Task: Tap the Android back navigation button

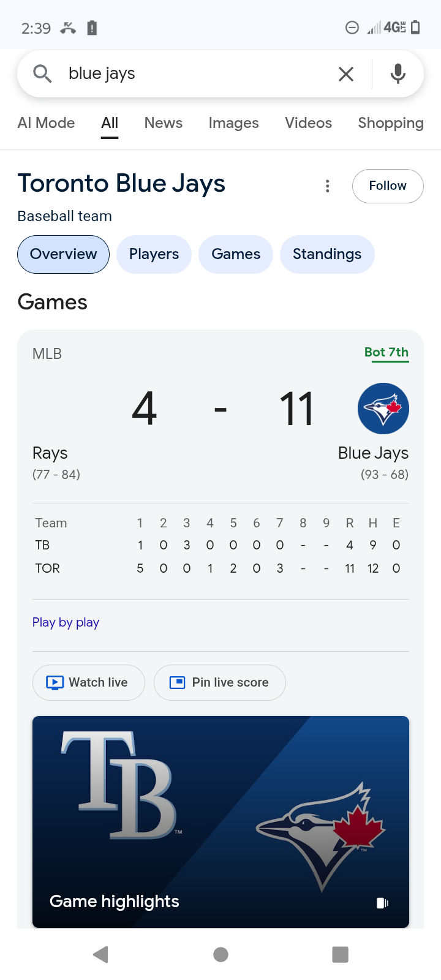Action: pyautogui.click(x=100, y=954)
